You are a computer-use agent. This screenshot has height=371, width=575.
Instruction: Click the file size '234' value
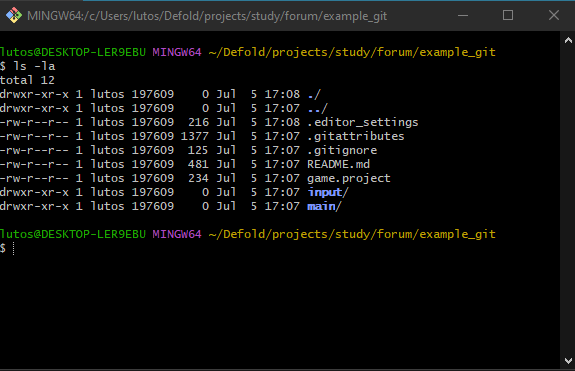(x=198, y=179)
